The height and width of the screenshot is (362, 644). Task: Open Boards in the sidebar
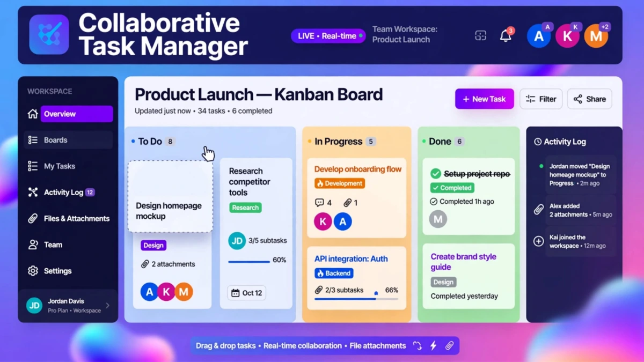coord(68,140)
